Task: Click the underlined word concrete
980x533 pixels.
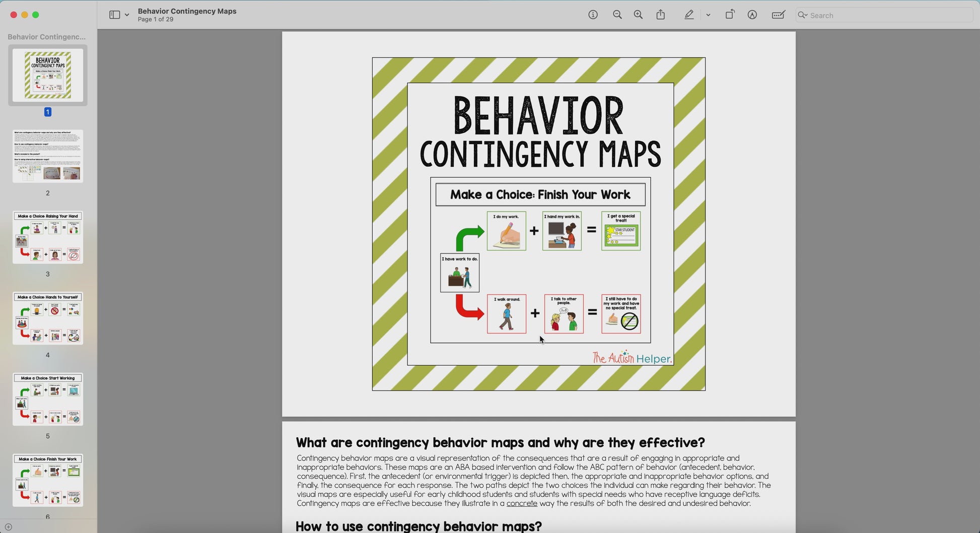Action: 522,503
